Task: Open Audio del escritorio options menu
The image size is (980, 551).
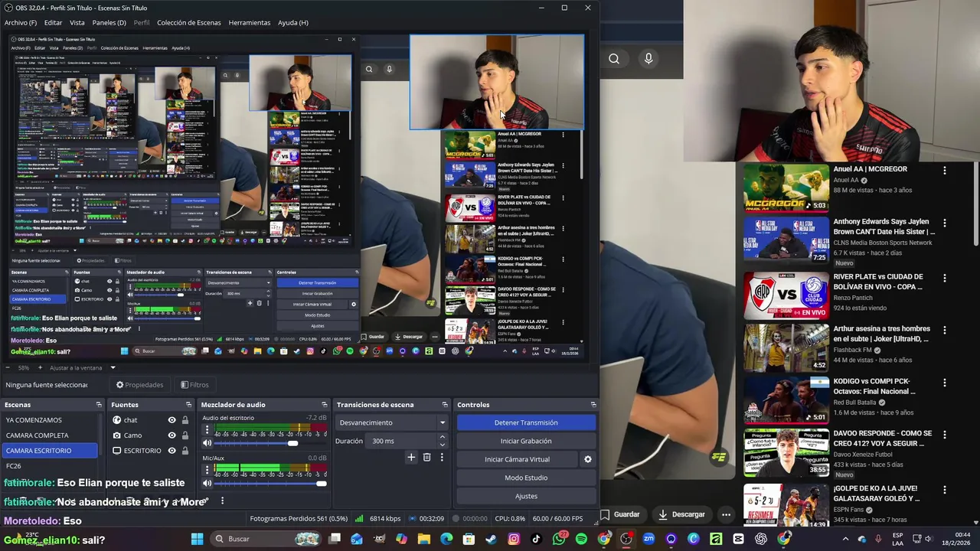Action: point(207,429)
